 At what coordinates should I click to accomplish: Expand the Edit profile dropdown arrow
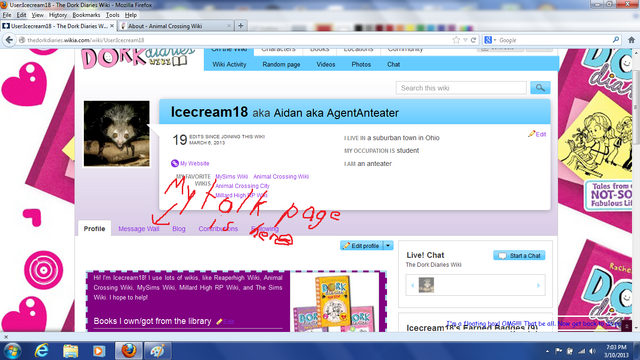(388, 246)
